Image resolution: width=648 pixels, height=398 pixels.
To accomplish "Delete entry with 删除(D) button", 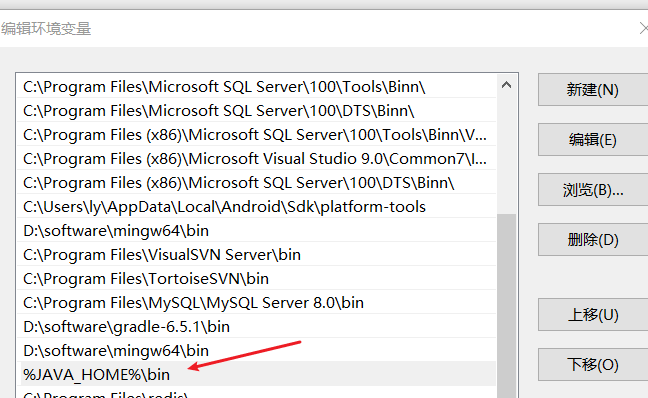I will 593,240.
